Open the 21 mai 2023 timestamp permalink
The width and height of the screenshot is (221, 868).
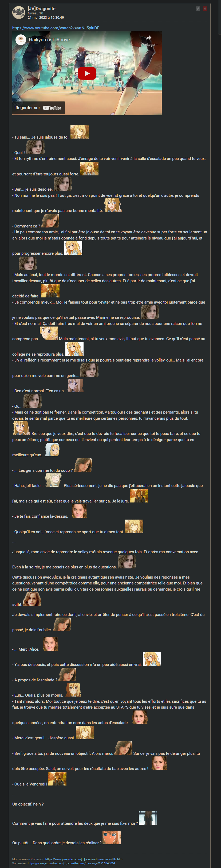click(46, 18)
